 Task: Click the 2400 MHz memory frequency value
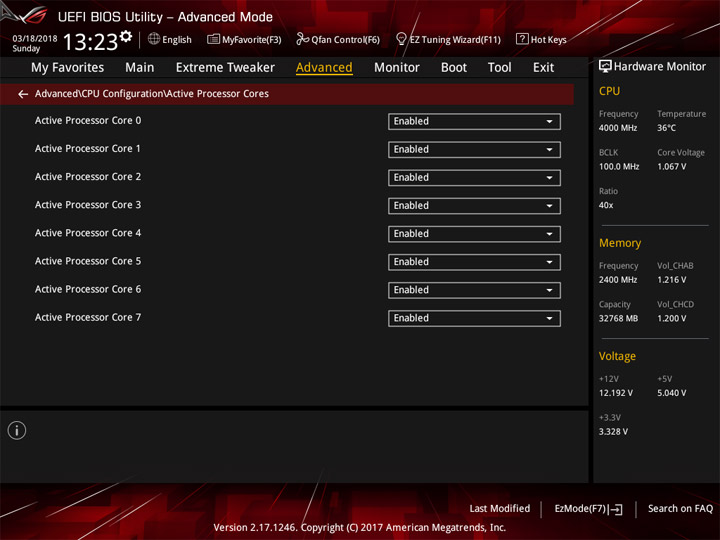click(618, 280)
